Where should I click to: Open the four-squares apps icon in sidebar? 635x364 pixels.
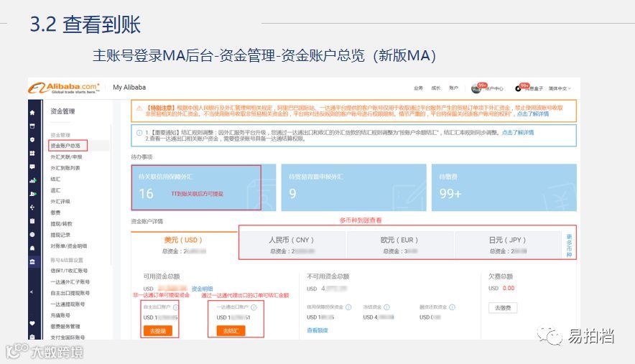pyautogui.click(x=32, y=154)
